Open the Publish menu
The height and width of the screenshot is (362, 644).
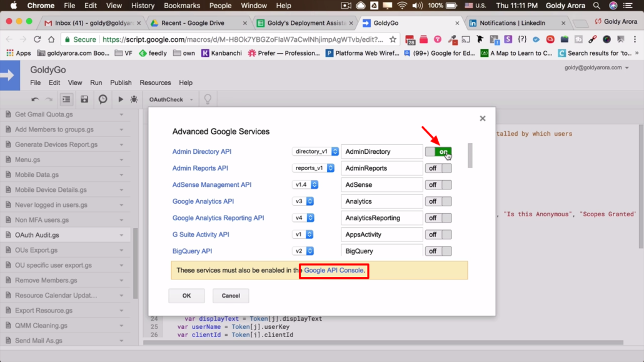click(x=121, y=83)
